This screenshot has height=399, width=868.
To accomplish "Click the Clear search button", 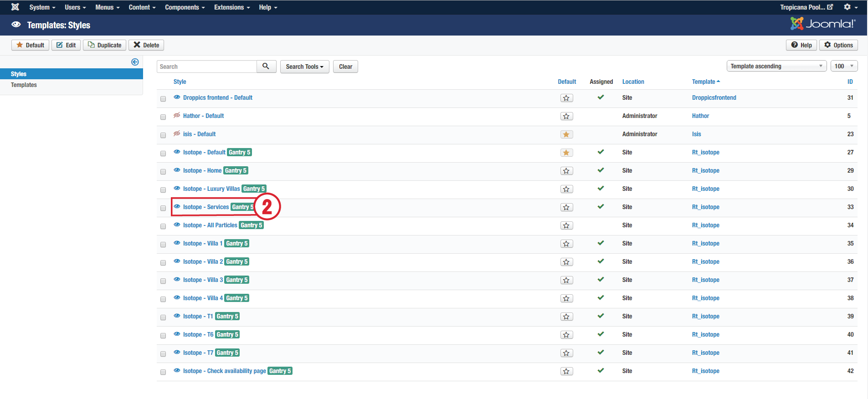I will click(345, 66).
